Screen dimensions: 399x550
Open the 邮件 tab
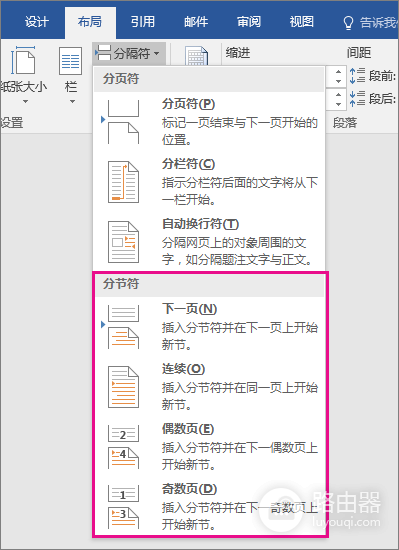click(196, 22)
